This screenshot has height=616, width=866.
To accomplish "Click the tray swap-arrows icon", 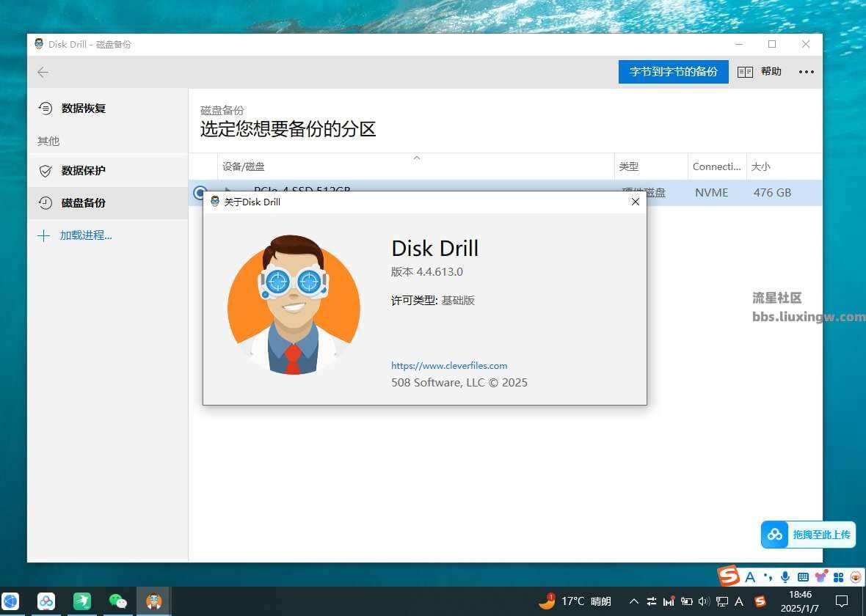I will pos(652,601).
